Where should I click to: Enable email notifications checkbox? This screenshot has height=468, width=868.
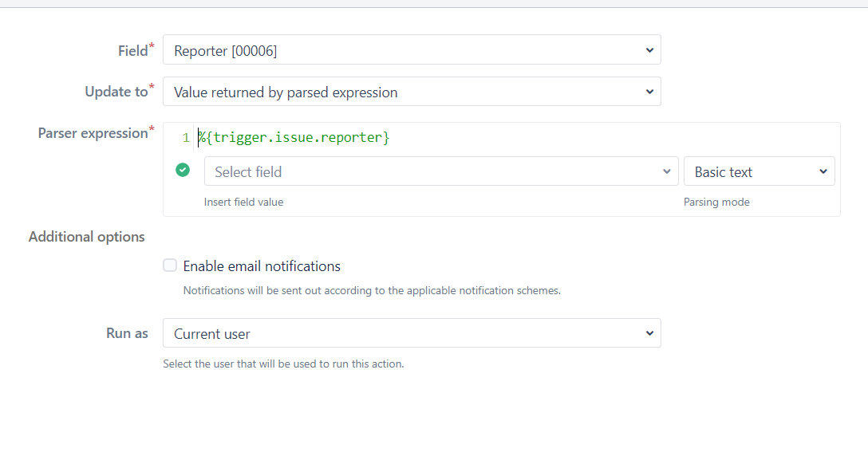point(170,265)
